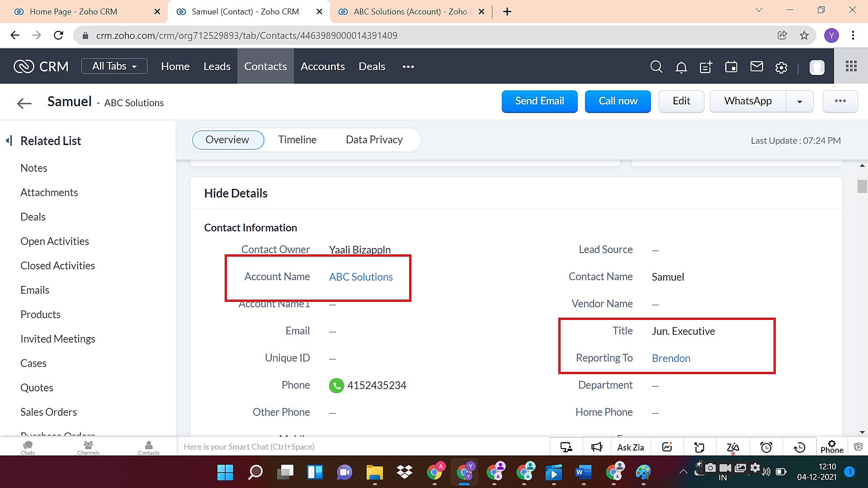Switch to the Timeline tab
Screen dimensions: 868x488
tap(297, 140)
